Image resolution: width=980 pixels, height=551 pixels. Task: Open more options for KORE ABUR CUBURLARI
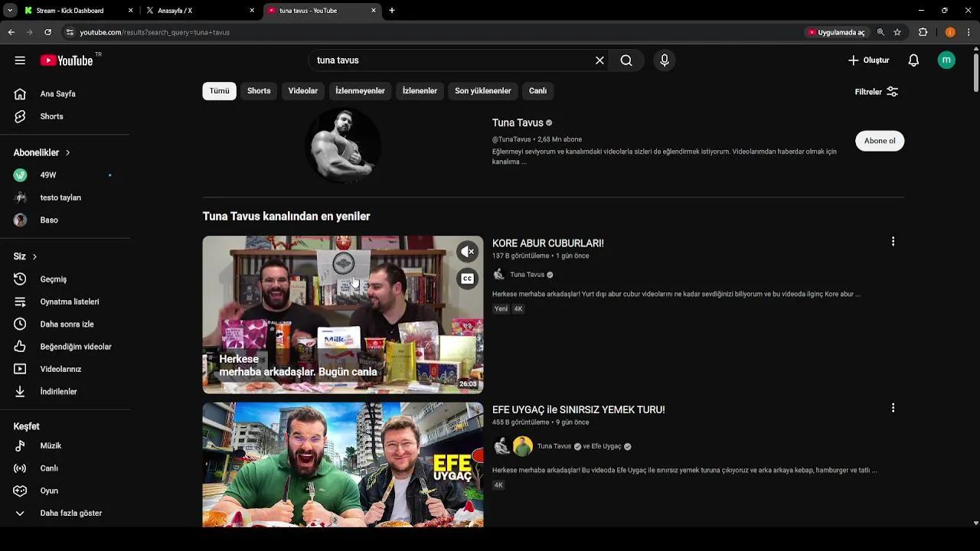pyautogui.click(x=893, y=242)
